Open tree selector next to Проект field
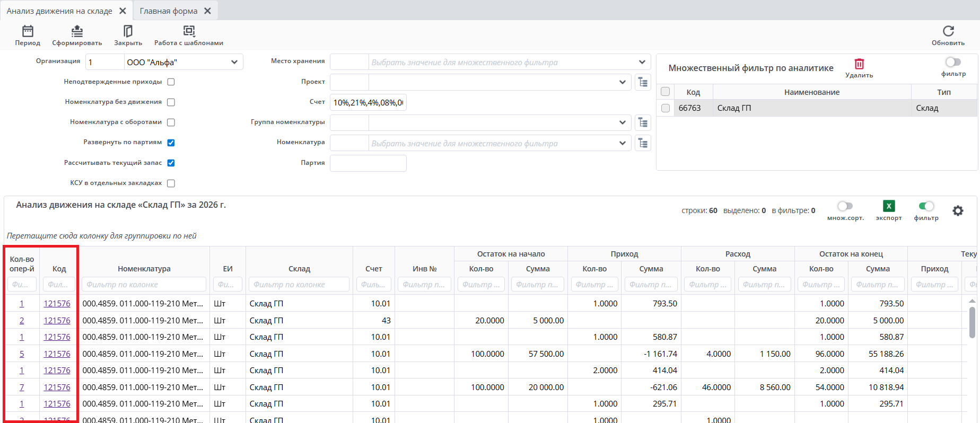The height and width of the screenshot is (423, 980). click(643, 82)
